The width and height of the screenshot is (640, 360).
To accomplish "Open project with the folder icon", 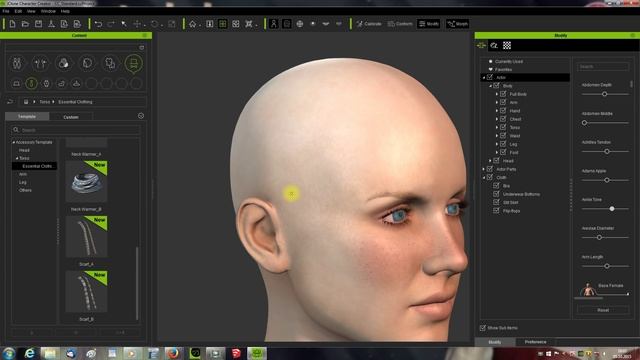I will pyautogui.click(x=25, y=24).
